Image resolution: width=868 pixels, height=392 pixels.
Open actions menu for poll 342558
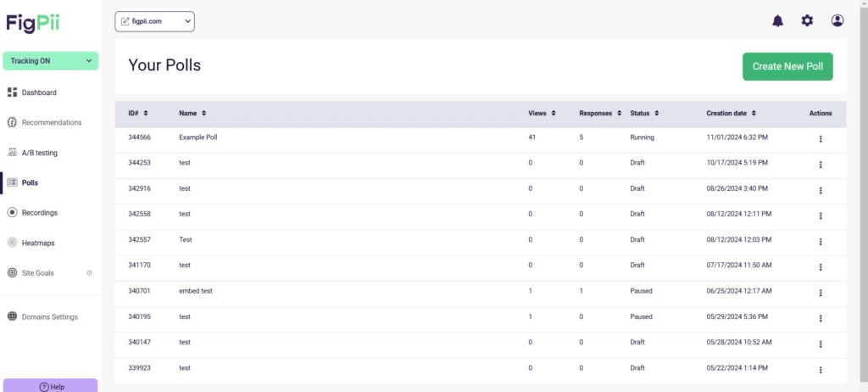coord(821,216)
